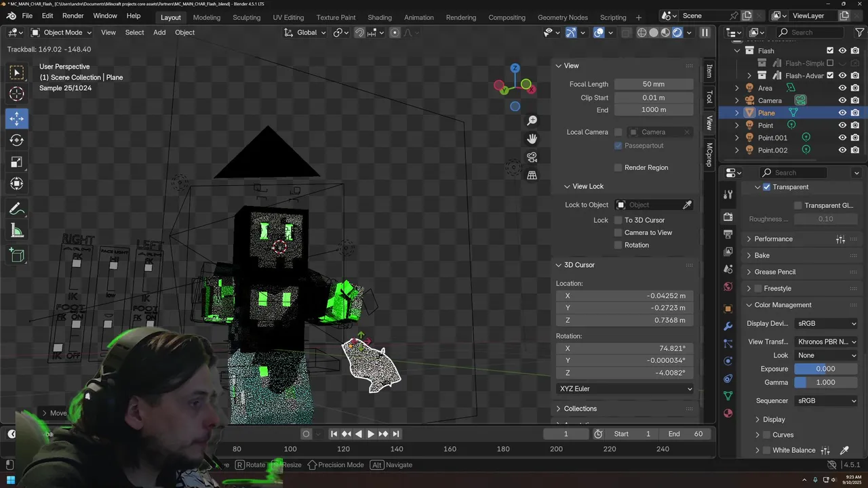Open the Look dropdown set to None
Viewport: 868px width, 488px height.
click(827, 355)
